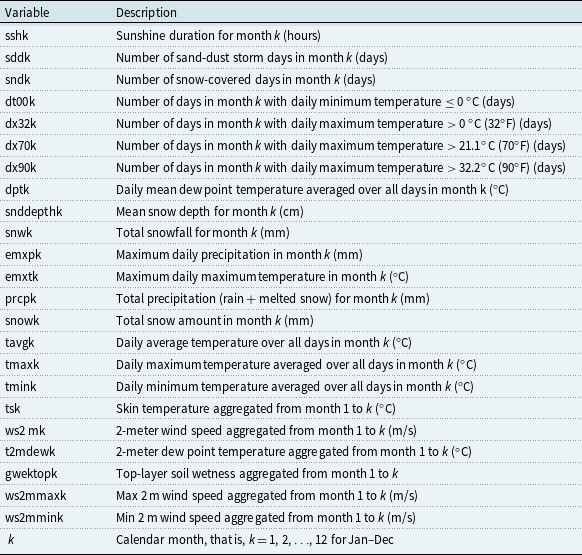Click the sand-dust storm days description
The height and width of the screenshot is (555, 582).
tap(252, 58)
